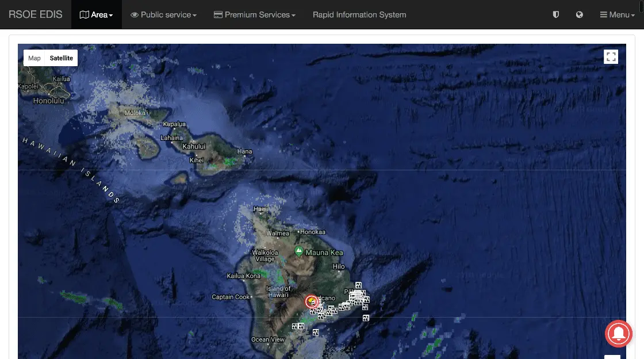
Task: Click the globe icon in navbar
Action: pos(580,15)
